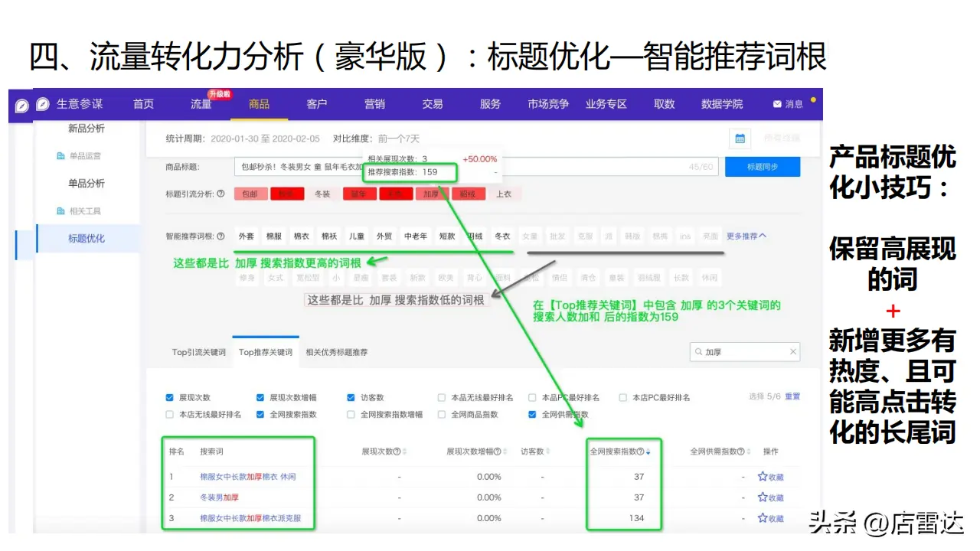Screen dimensions: 980x551
Task: Open keyword 棉服女中长款加厚棉衣 休闲
Action: [x=248, y=477]
